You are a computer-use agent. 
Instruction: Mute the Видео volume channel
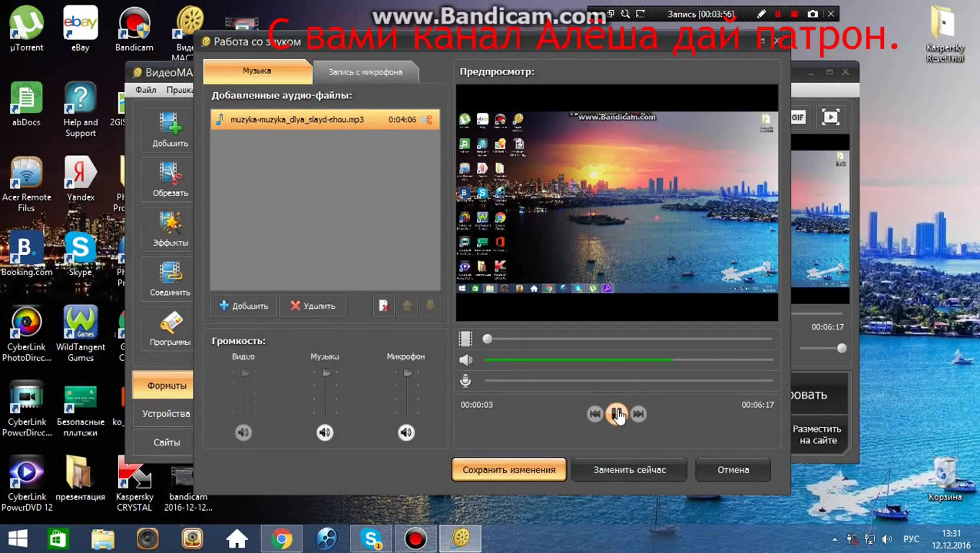click(x=244, y=432)
